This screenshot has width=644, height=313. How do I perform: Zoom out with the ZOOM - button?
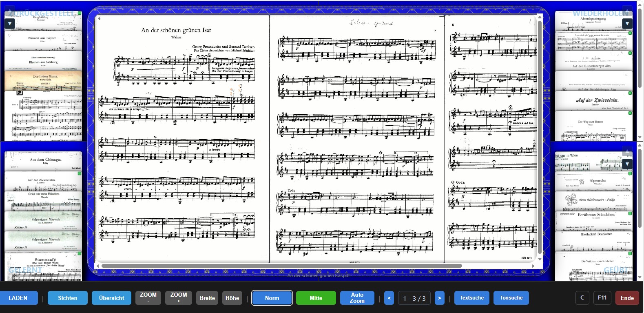148,298
